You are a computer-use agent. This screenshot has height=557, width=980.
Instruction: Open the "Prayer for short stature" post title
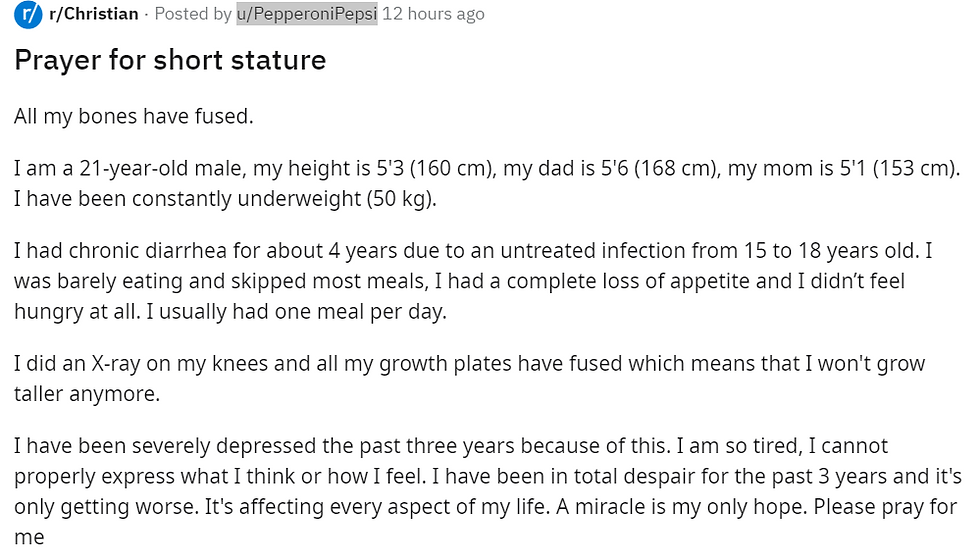(x=170, y=60)
